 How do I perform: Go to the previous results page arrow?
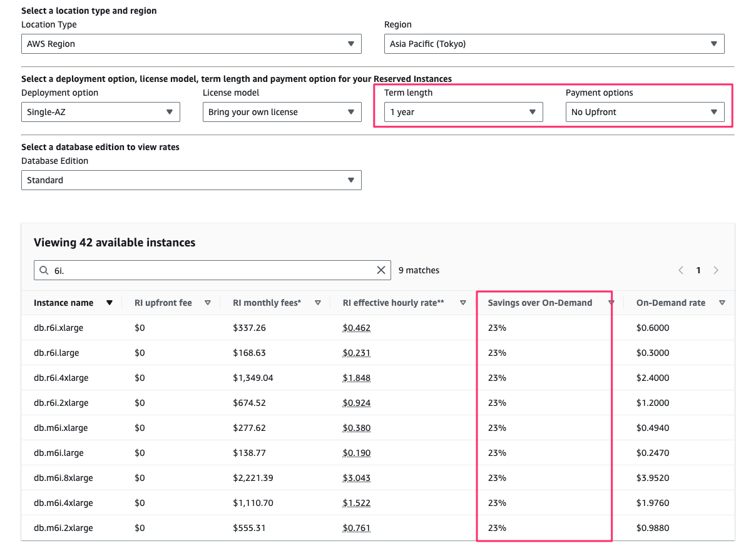(681, 270)
